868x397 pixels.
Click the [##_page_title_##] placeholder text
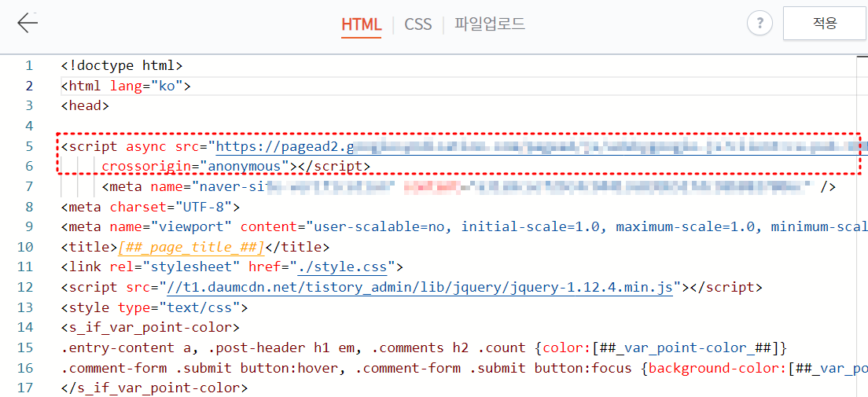point(192,247)
